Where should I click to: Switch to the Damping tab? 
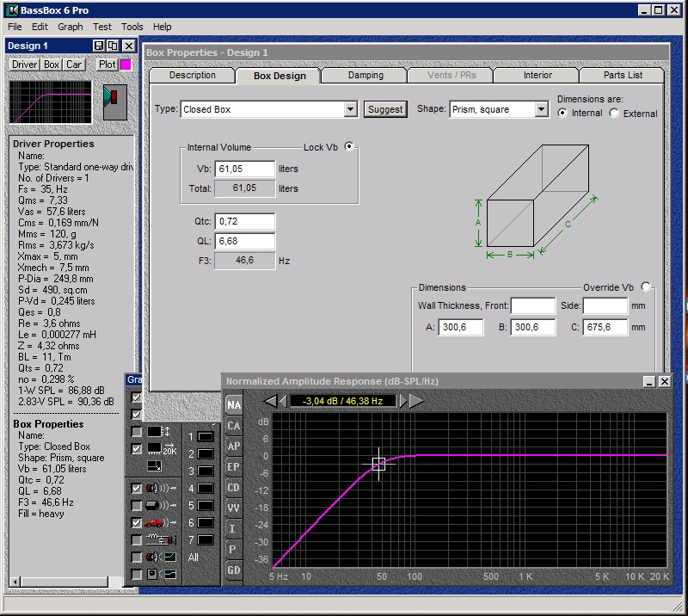tap(365, 76)
